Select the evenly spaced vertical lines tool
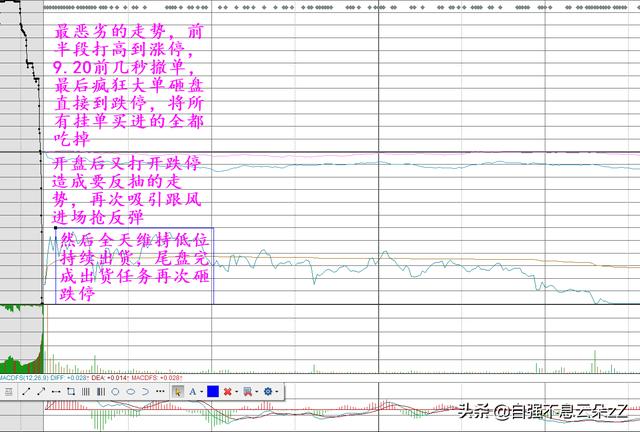Screen dimensions: 640x432 coord(86,391)
